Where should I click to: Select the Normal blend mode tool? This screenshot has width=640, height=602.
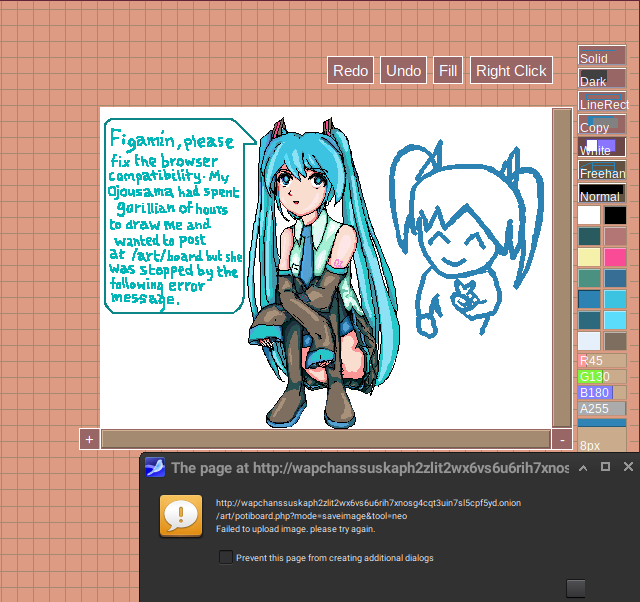(601, 195)
